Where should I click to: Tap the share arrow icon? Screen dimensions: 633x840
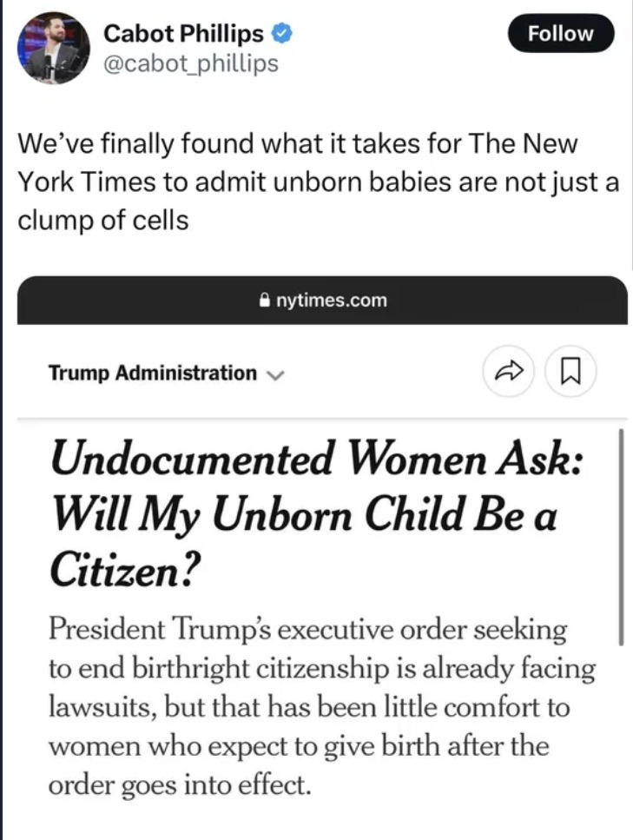pos(508,371)
